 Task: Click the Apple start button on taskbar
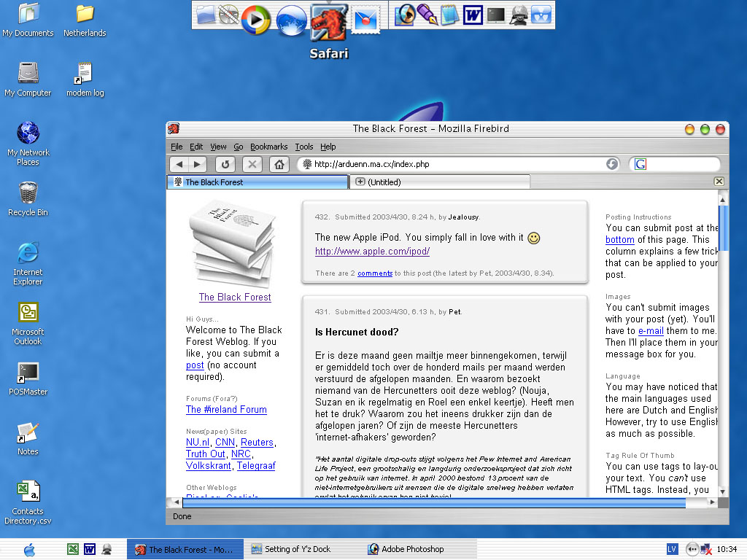click(x=29, y=550)
